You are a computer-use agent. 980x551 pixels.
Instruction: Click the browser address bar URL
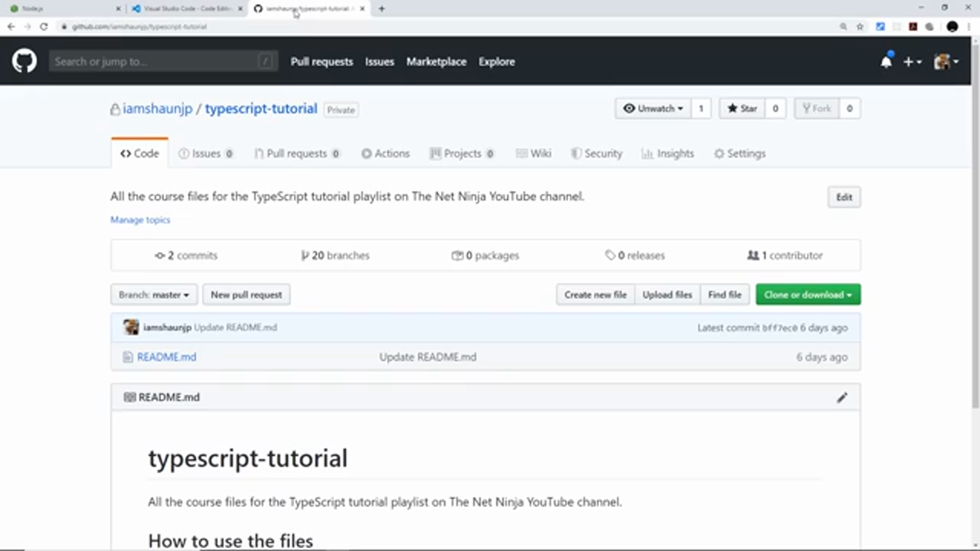click(139, 26)
